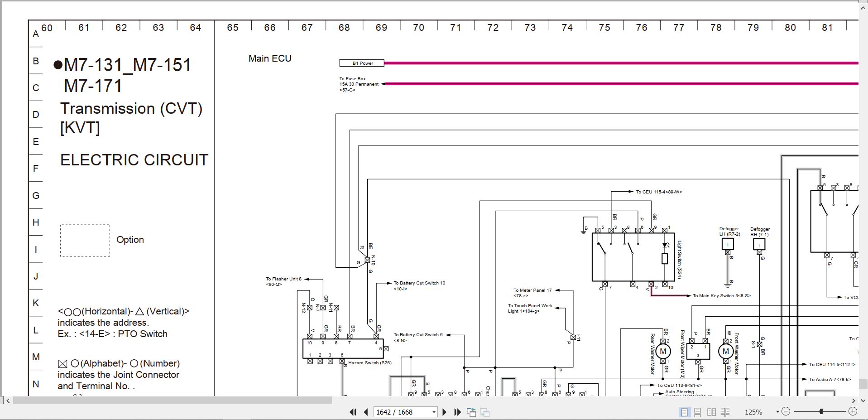The image size is (868, 420).
Task: Click the Hazard Switch (S26) label
Action: point(369,362)
